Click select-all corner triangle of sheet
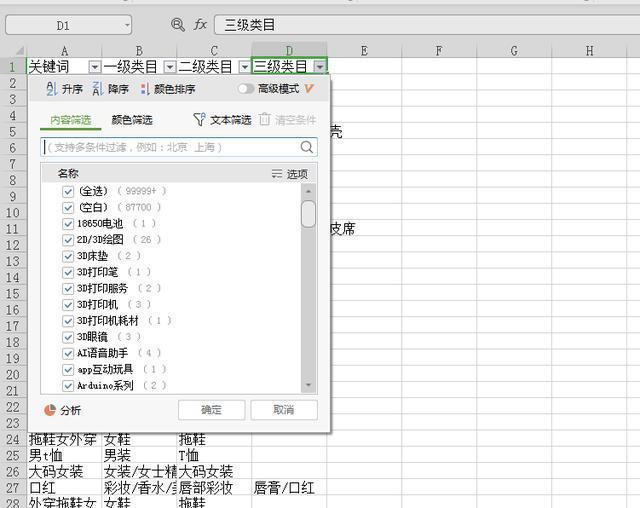 click(x=19, y=51)
